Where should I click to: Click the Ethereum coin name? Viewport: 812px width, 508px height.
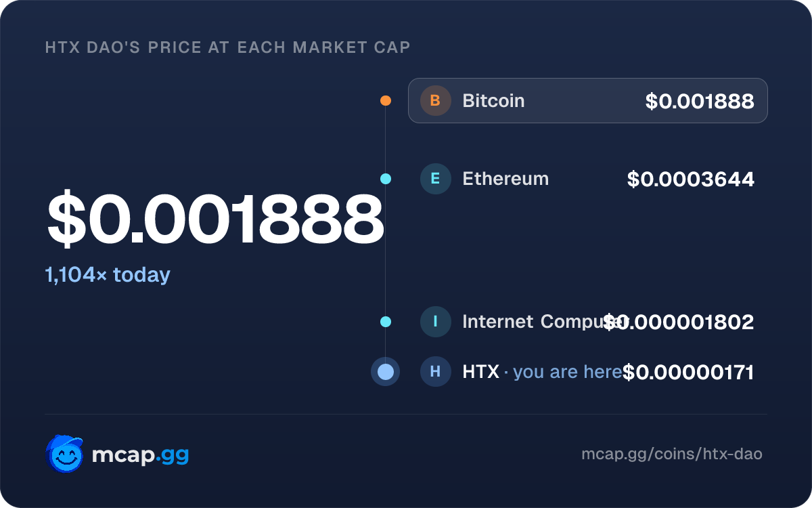[x=505, y=179]
